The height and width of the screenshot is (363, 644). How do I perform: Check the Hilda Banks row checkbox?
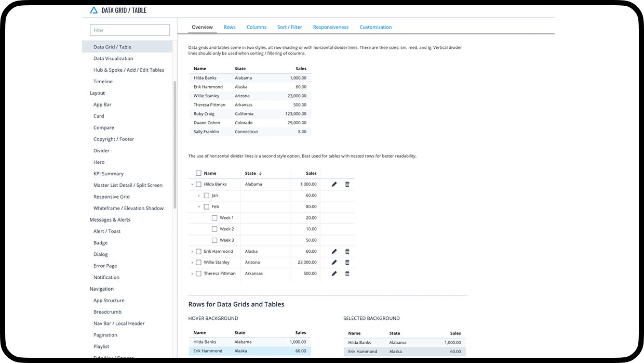tap(198, 184)
